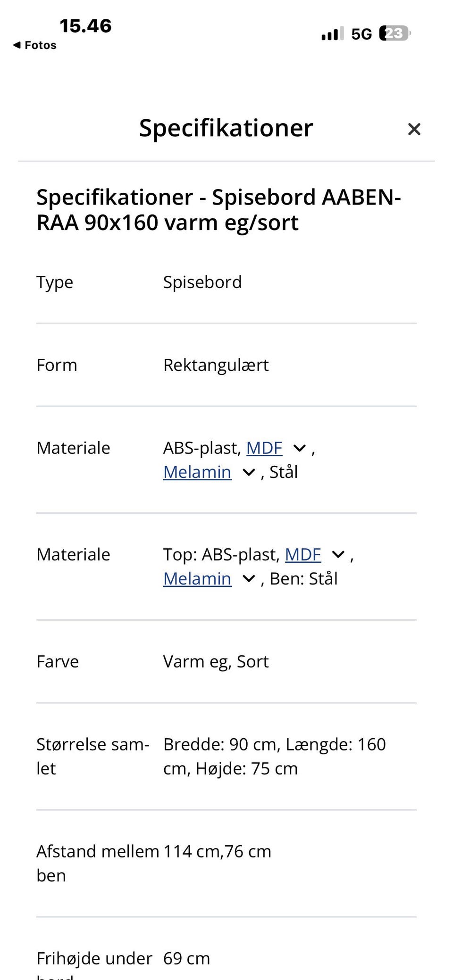The image size is (453, 980).
Task: Expand chevron beside MDF in 'Top:' row
Action: [x=338, y=555]
